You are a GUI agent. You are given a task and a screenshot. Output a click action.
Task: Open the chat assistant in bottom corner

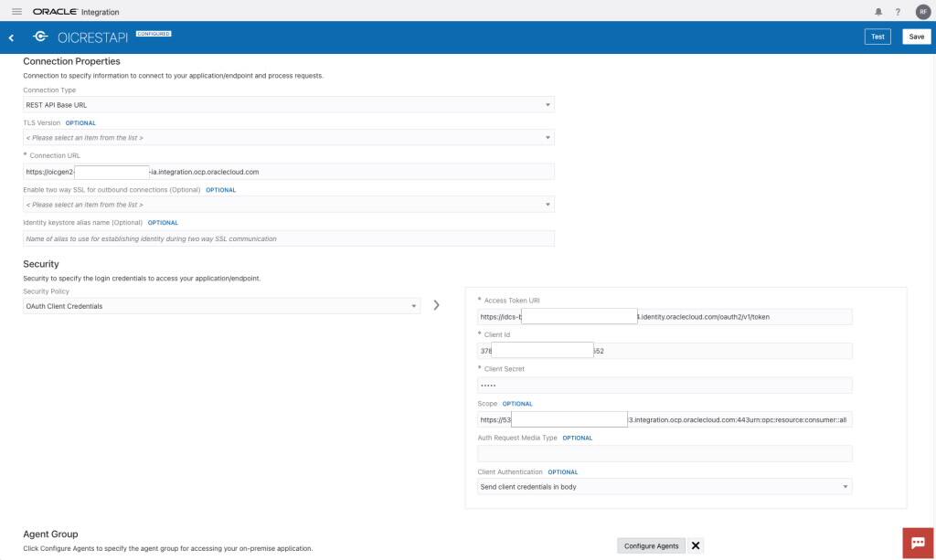917,541
